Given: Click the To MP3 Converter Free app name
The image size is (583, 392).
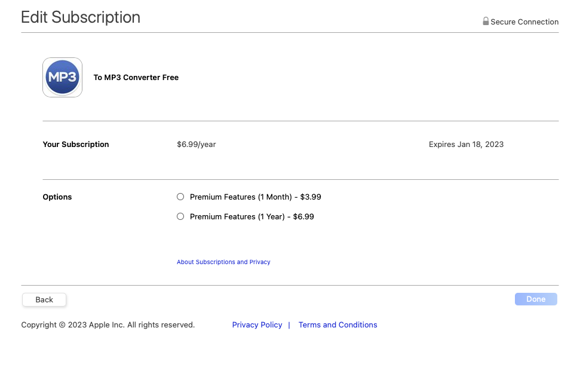Looking at the screenshot, I should 136,77.
